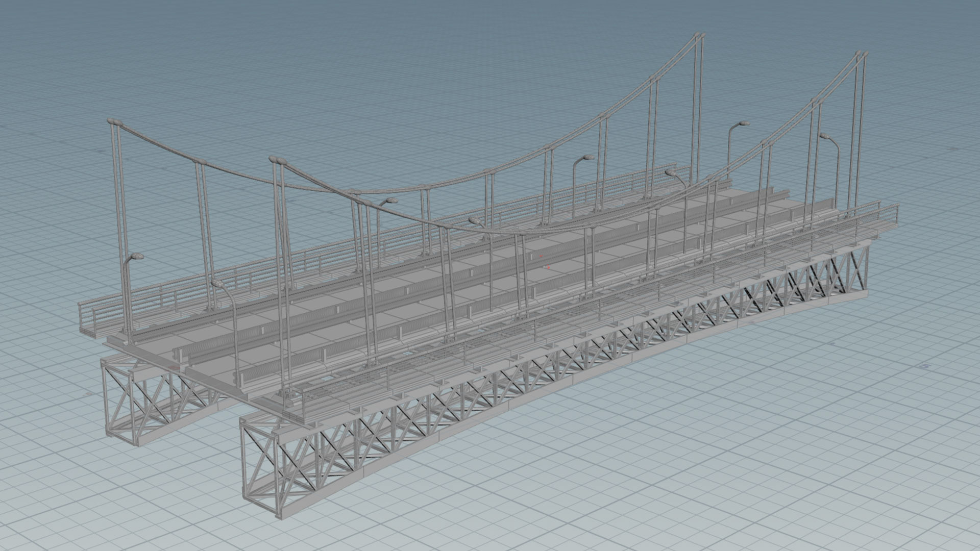Click the red marker at deck center
The width and height of the screenshot is (980, 551).
(x=548, y=267)
